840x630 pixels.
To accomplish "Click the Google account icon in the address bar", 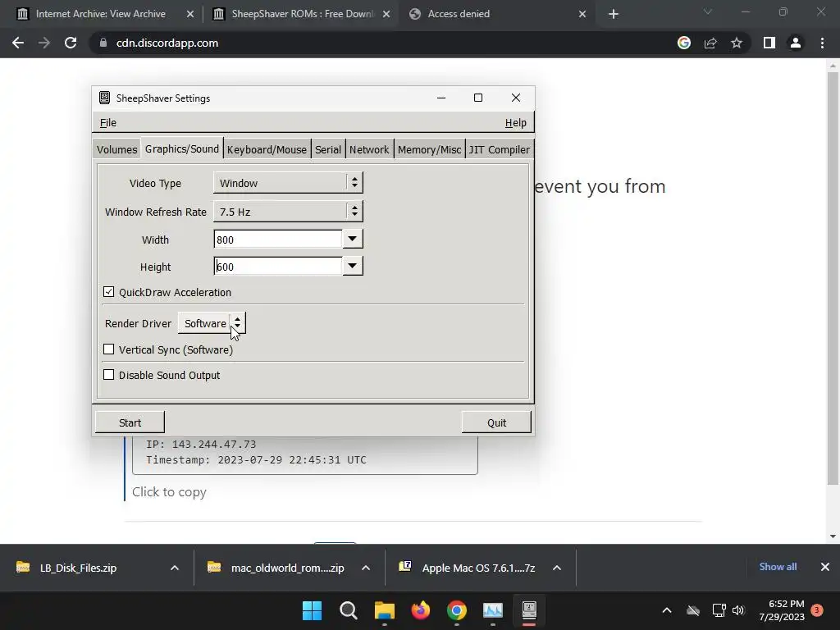I will click(x=684, y=43).
